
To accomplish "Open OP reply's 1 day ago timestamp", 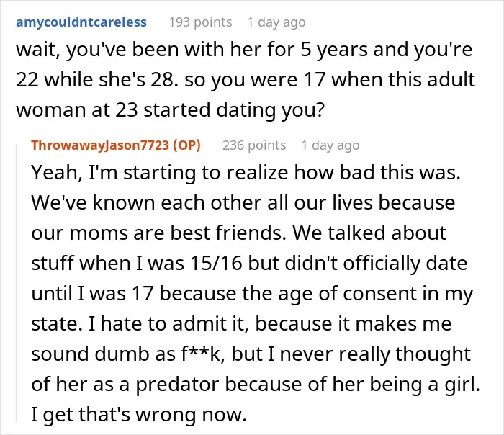I will 330,145.
